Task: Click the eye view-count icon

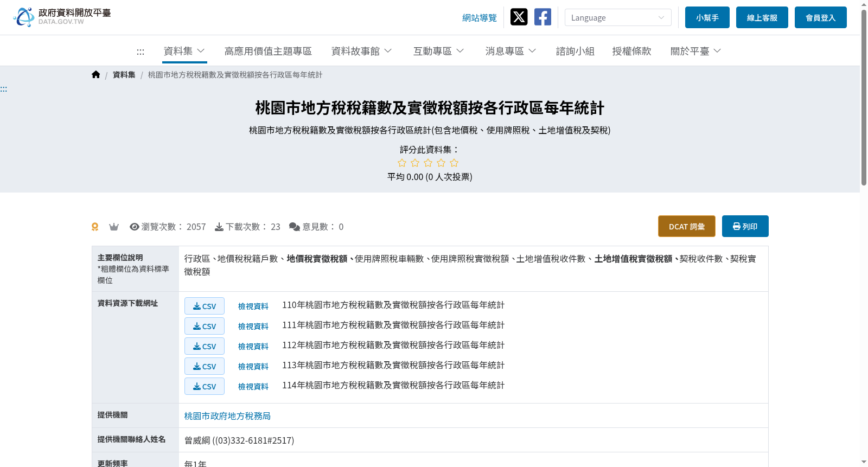Action: point(135,227)
